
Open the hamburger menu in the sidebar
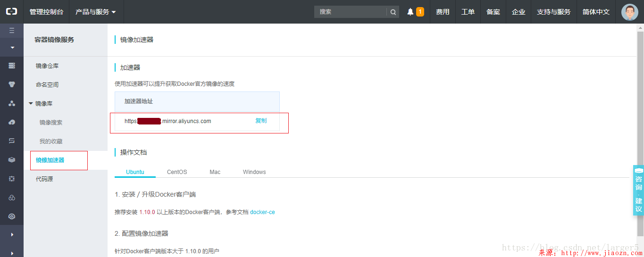point(12,31)
